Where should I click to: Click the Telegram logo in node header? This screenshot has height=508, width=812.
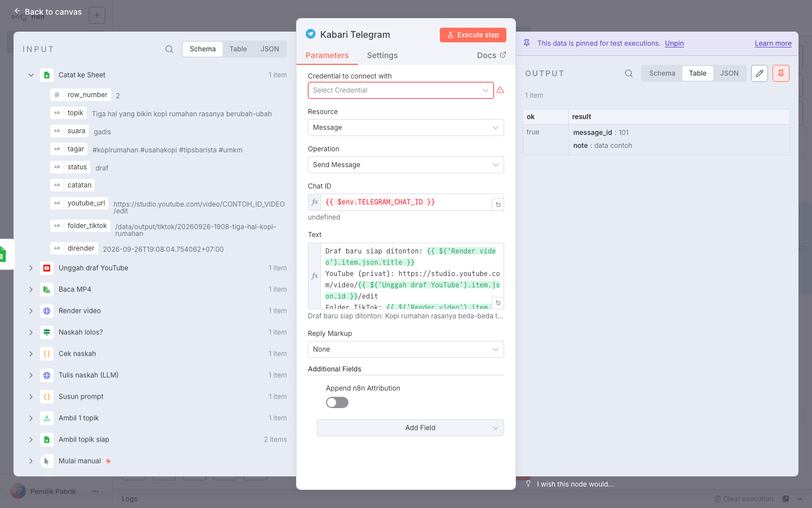tap(311, 34)
